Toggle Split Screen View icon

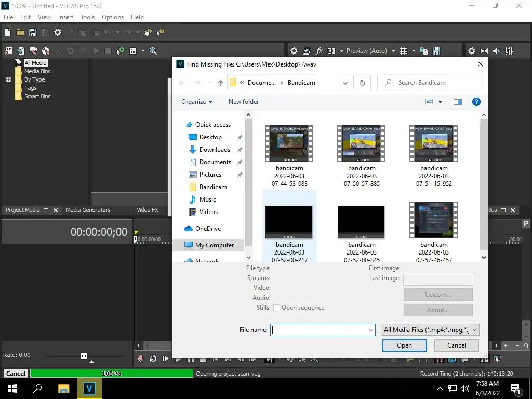(331, 51)
